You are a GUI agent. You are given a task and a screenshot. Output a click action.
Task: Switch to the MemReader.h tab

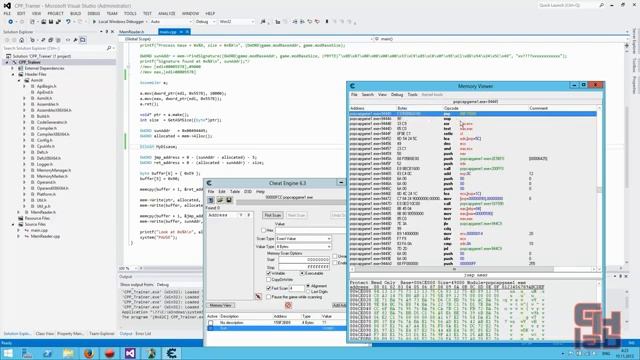point(131,31)
